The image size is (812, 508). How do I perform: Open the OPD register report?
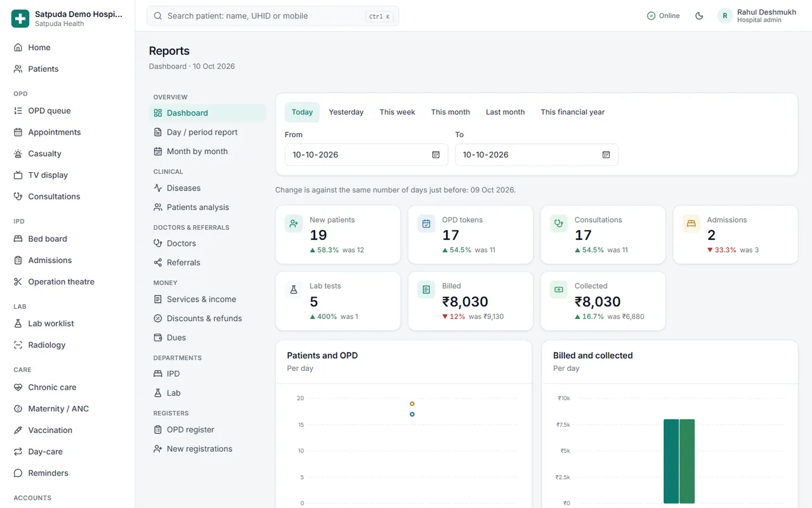(207, 429)
